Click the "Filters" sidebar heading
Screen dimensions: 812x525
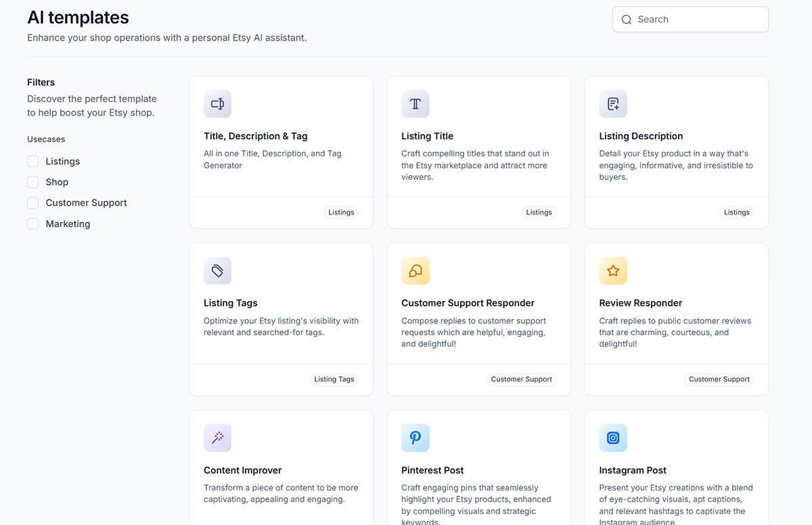click(41, 83)
